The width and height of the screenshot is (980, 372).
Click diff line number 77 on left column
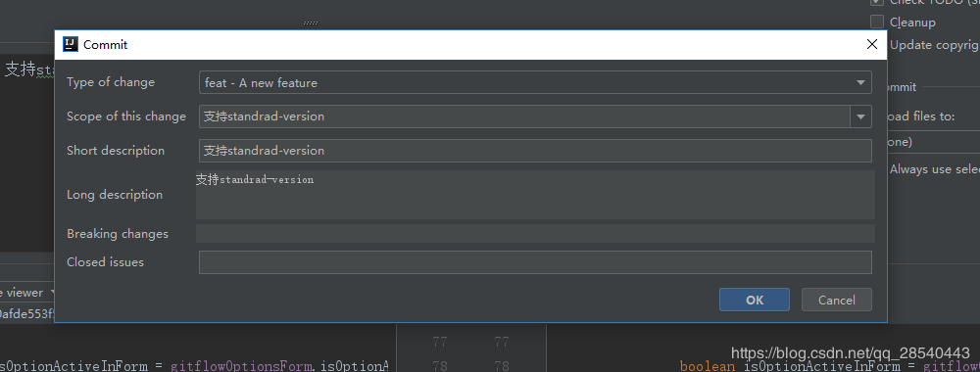[440, 342]
